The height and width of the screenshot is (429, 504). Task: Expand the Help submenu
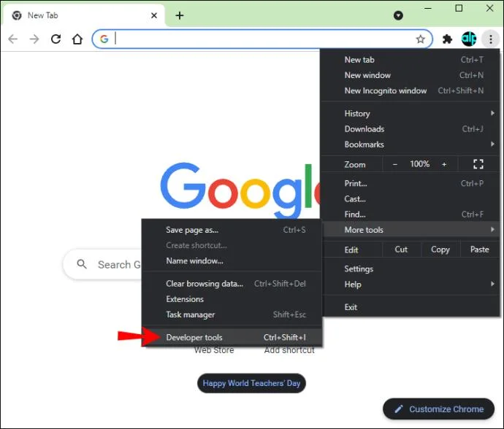tap(411, 285)
